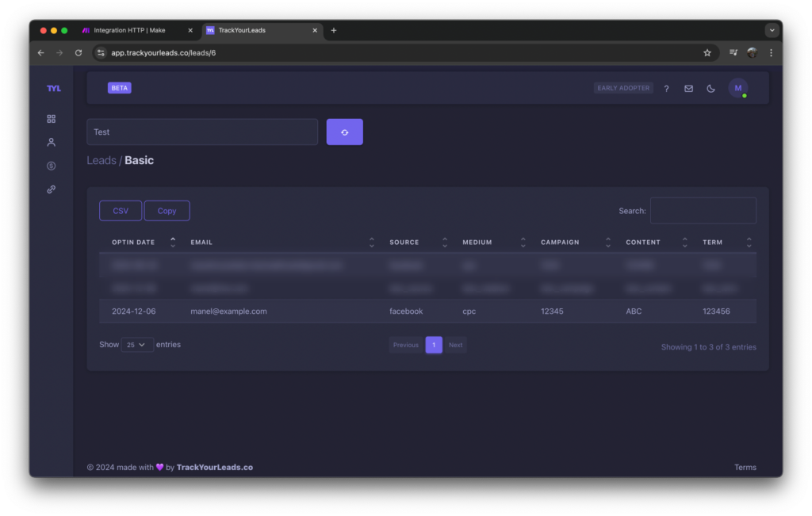
Task: Go forward in browser history
Action: tap(59, 53)
